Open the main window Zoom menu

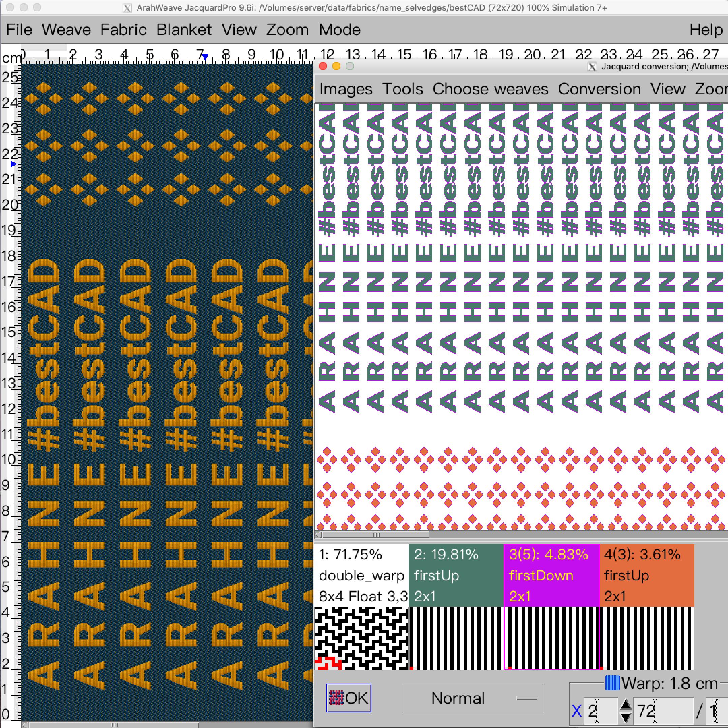pos(287,29)
